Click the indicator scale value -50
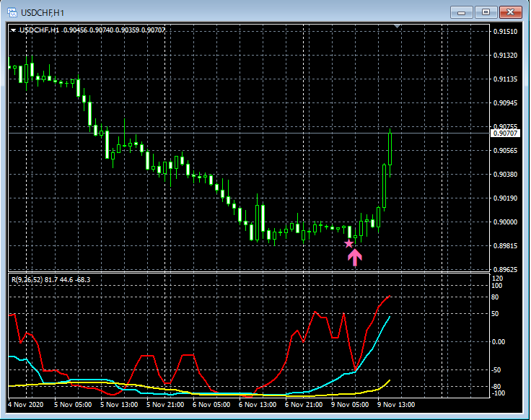 tap(496, 370)
